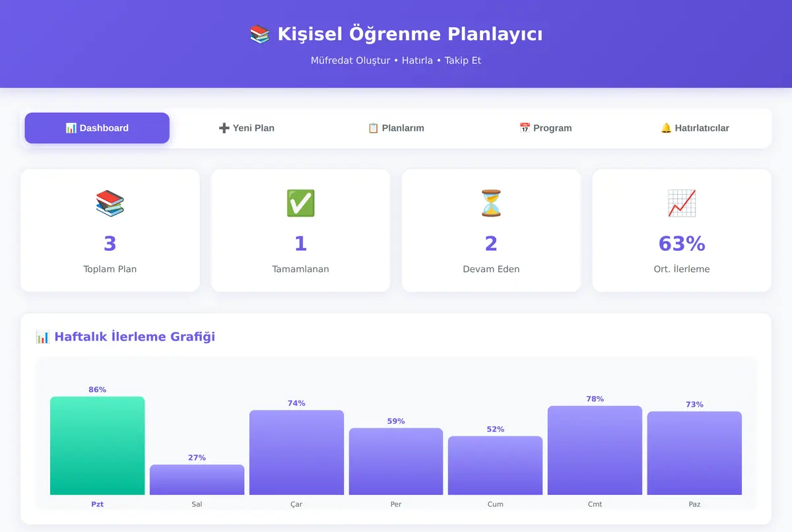Click the Toplam Plan label
Viewport: 792px width, 532px height.
click(x=110, y=269)
